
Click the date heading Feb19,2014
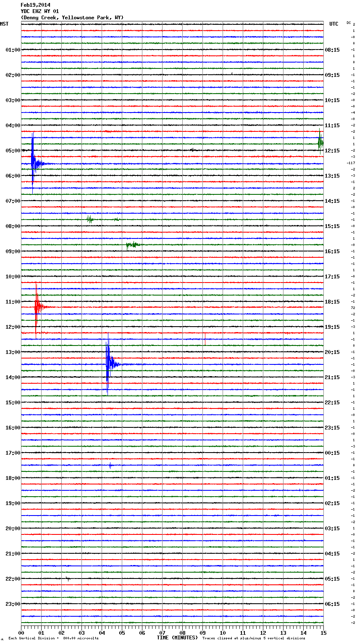[35, 5]
